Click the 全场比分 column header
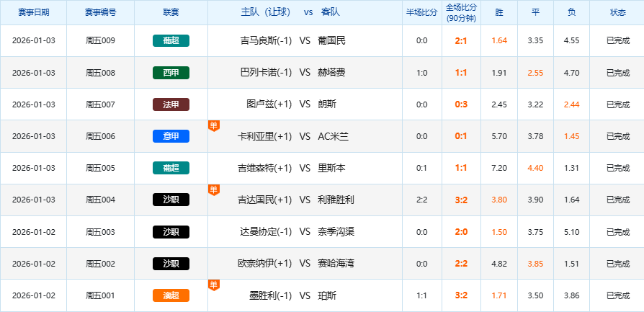The width and height of the screenshot is (644, 312). pyautogui.click(x=461, y=13)
